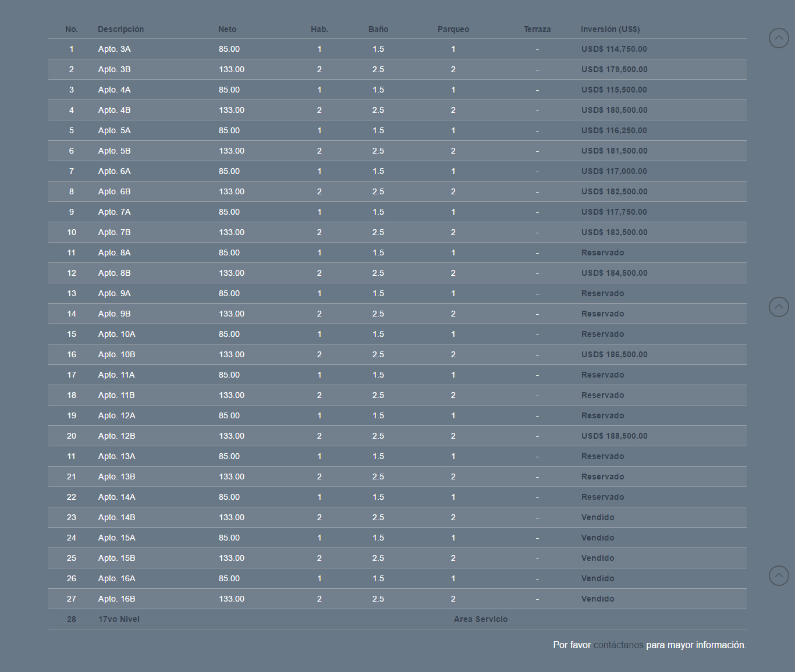Select the price USD$ 115,500.00
The image size is (795, 672).
click(614, 90)
